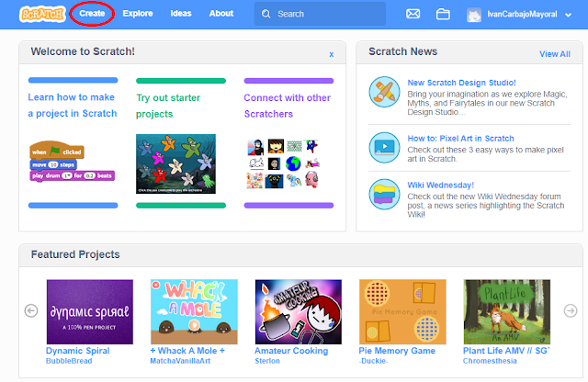Click the starfish starter project image

coord(175,163)
